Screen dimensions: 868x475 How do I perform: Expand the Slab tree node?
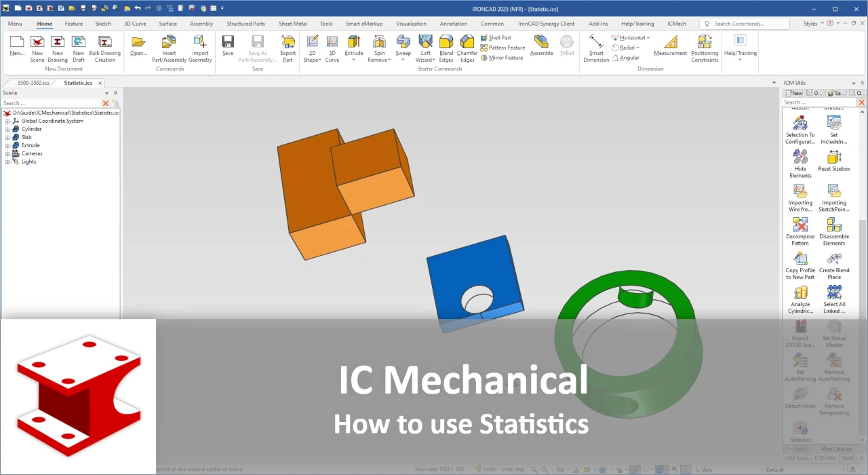(x=7, y=137)
